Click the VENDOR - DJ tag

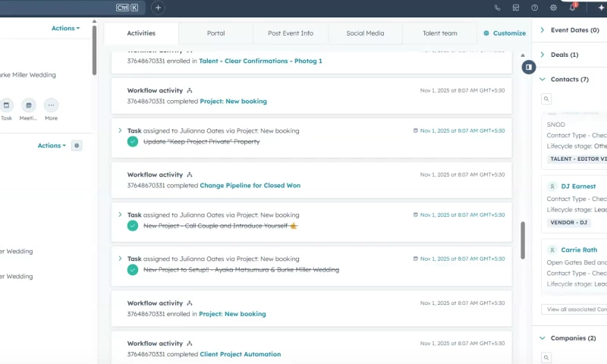[568, 222]
